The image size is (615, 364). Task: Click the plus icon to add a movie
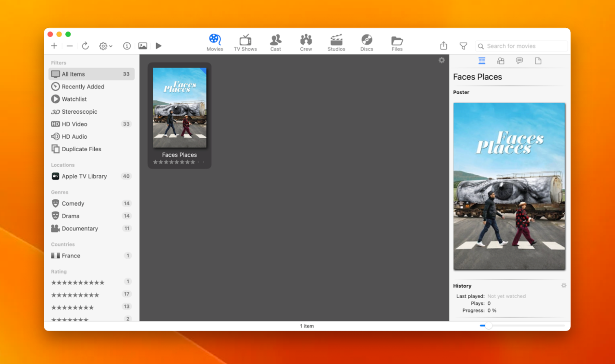(54, 46)
